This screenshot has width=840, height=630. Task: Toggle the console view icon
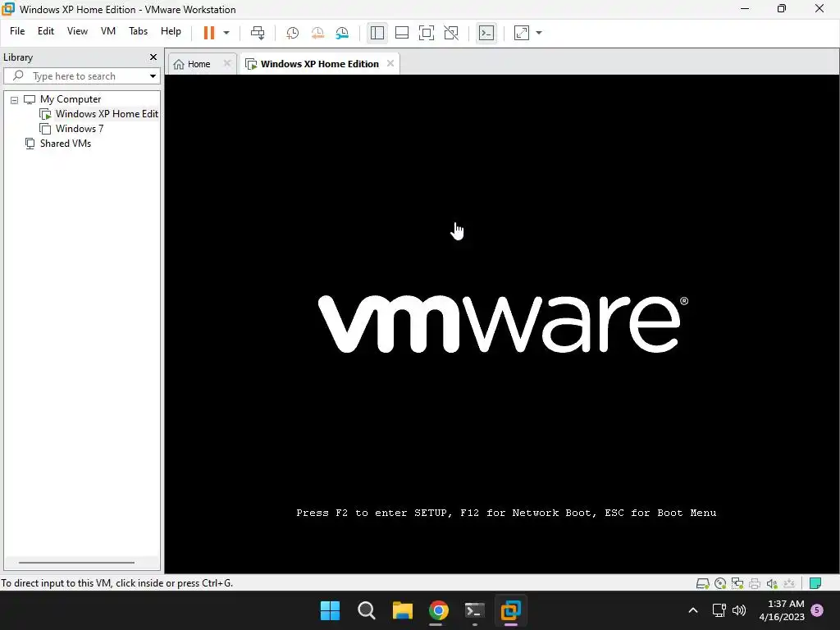486,33
